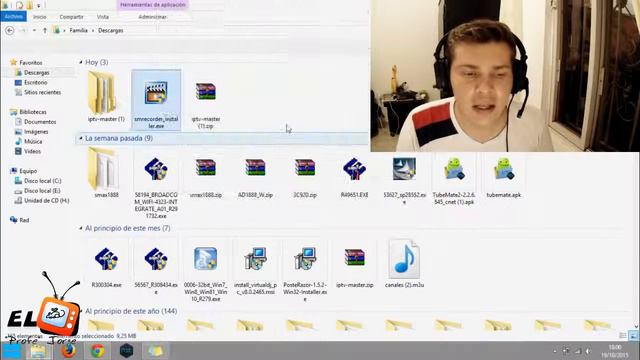Viewport: 640px width, 360px height.
Task: Go back with the Explorer back arrow
Action: (10, 31)
